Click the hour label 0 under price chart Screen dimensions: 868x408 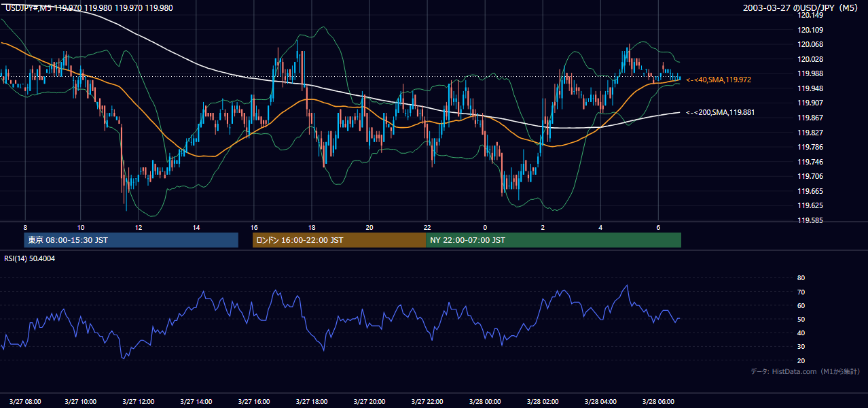click(x=485, y=226)
